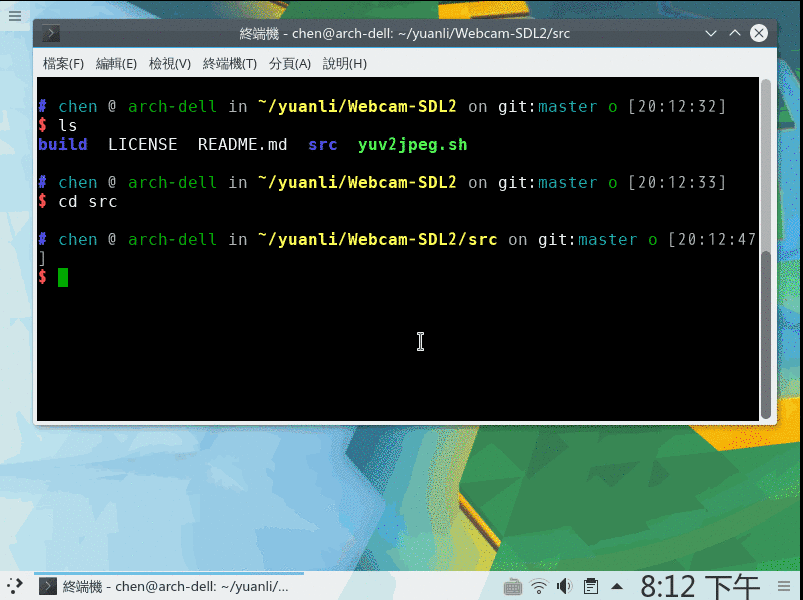Open the 檢視(V) view menu
Screen dimensions: 803x600
click(170, 64)
